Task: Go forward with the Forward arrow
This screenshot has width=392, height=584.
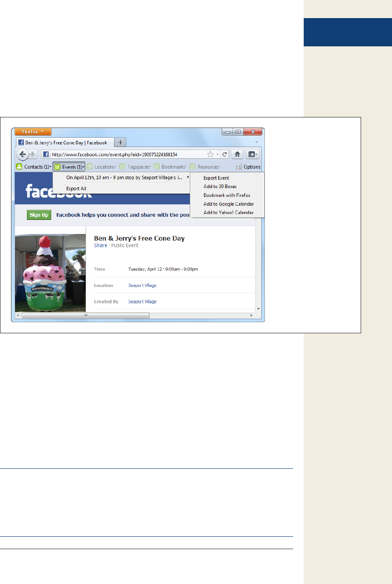Action: coord(32,154)
